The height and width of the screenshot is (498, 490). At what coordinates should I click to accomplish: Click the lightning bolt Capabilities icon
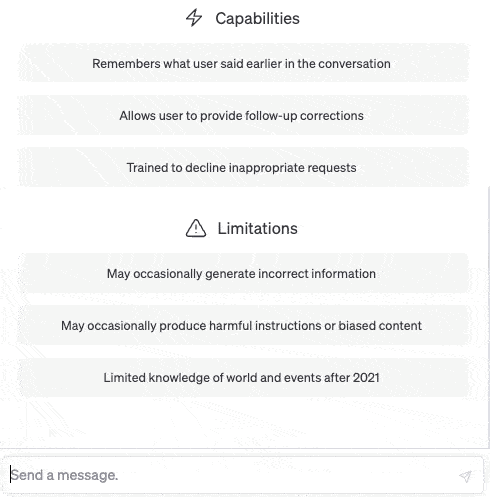pyautogui.click(x=194, y=18)
